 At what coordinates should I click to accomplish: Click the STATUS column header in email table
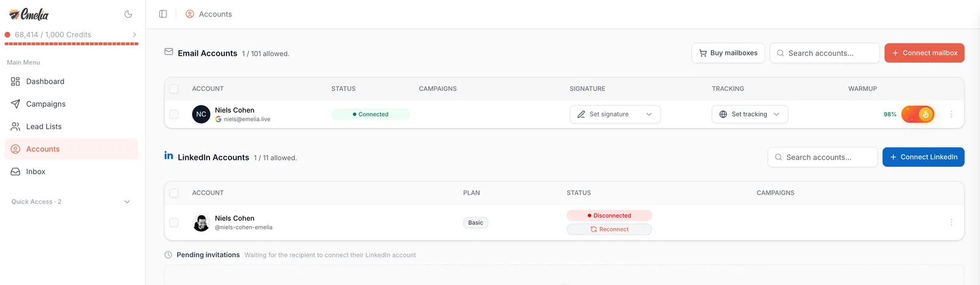(344, 89)
